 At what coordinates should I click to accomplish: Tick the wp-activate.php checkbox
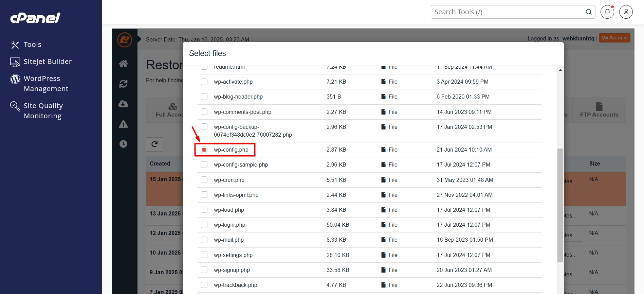pyautogui.click(x=204, y=82)
